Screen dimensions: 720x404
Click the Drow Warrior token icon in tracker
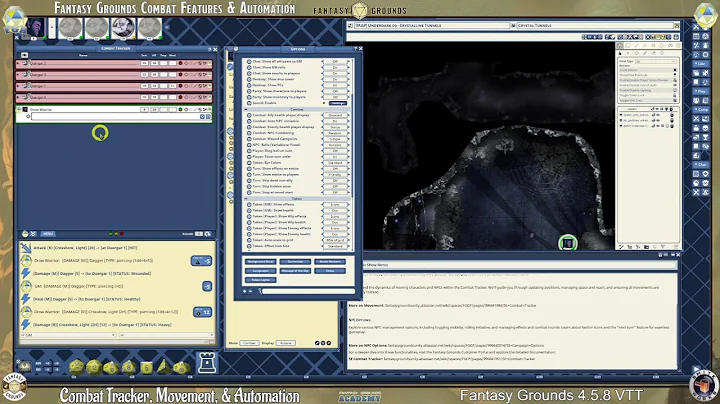pos(25,109)
